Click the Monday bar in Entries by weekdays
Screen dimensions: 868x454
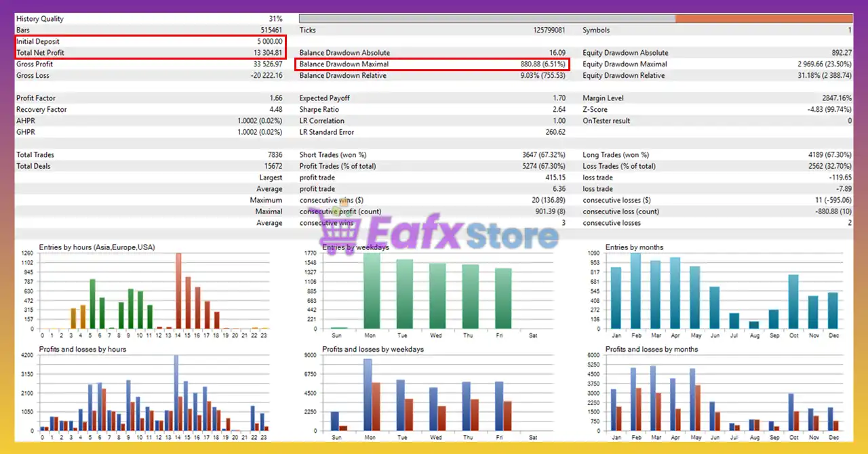[372, 291]
